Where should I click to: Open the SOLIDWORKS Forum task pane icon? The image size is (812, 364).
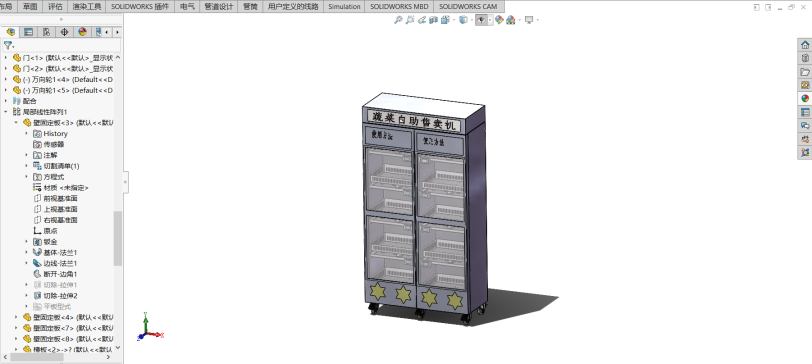point(805,125)
